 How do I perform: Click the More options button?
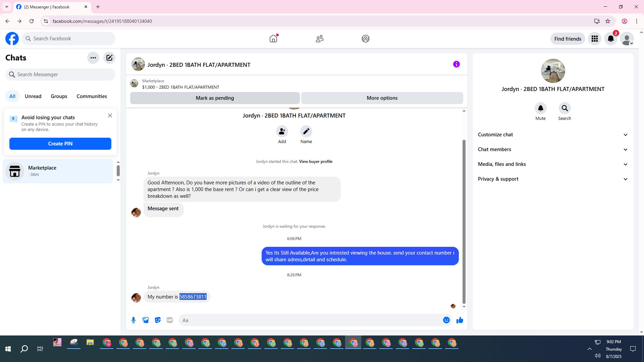(x=382, y=98)
